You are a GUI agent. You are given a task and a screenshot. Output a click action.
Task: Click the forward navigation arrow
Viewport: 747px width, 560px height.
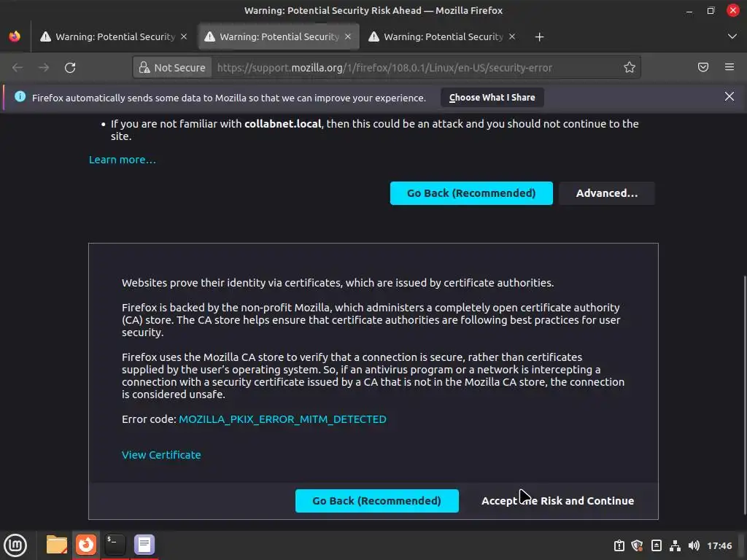click(x=44, y=68)
